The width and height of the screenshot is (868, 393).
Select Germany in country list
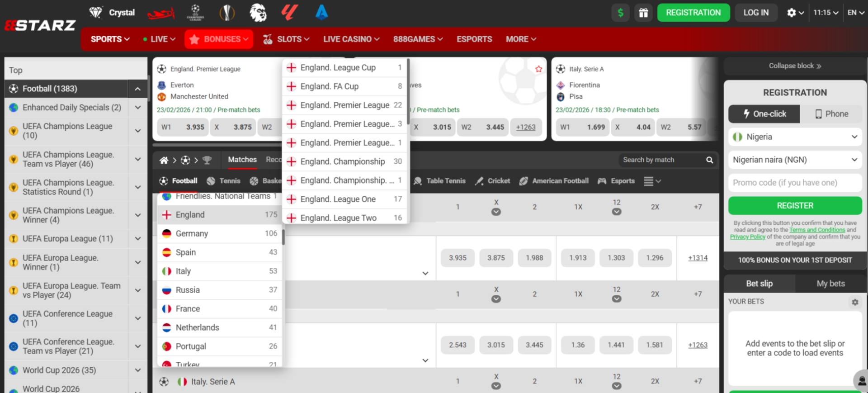220,234
